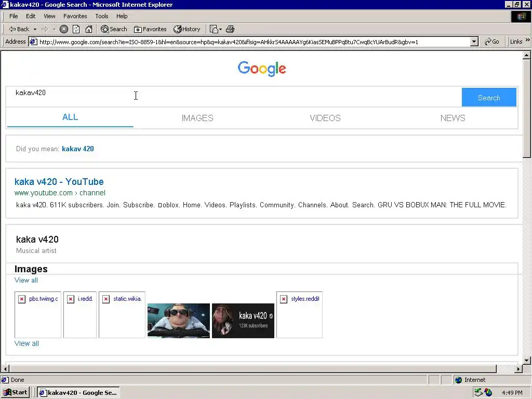Open the Favorites pane from toolbar
This screenshot has height=399, width=532.
click(150, 29)
